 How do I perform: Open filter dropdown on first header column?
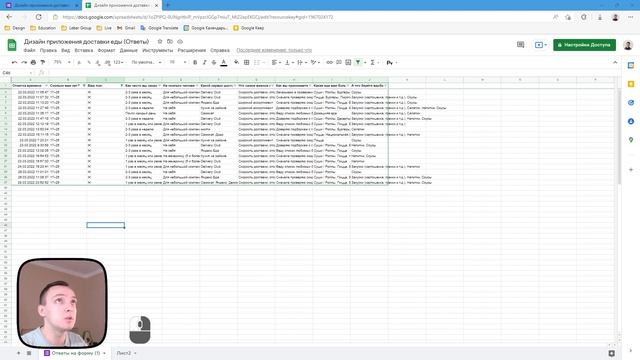(x=46, y=85)
